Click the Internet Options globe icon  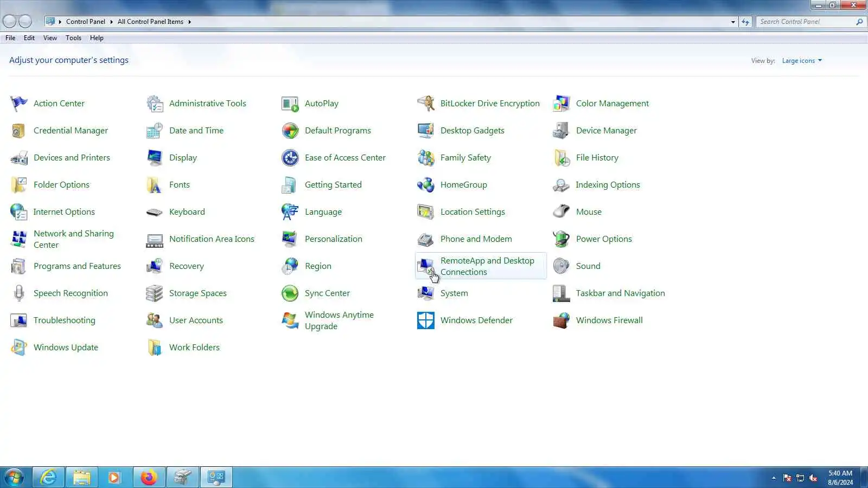[19, 211]
